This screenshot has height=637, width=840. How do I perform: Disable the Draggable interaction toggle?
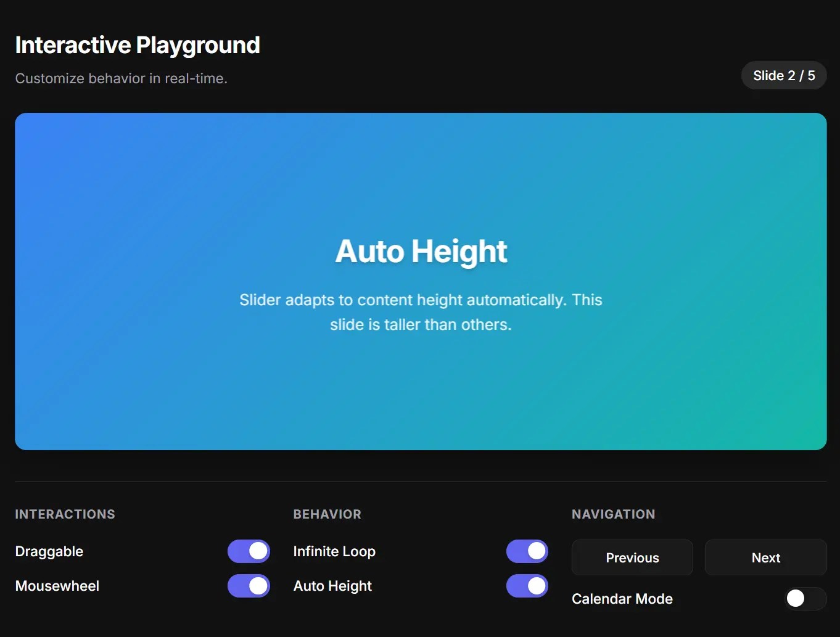249,551
